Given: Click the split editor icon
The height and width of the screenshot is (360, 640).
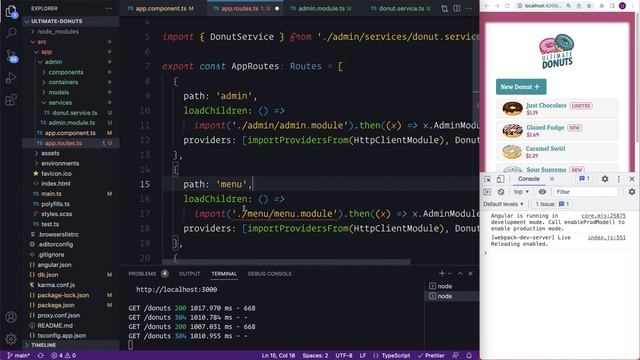Looking at the screenshot, I should (x=457, y=9).
